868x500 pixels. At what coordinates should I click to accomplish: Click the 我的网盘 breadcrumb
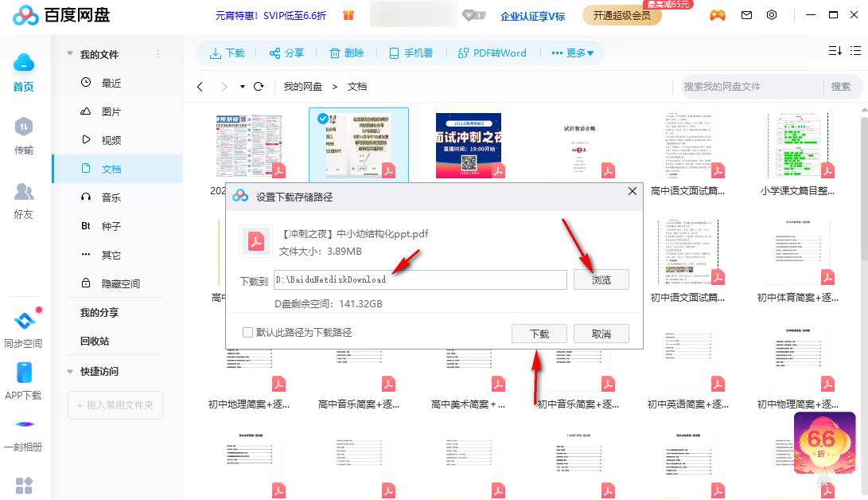[303, 86]
